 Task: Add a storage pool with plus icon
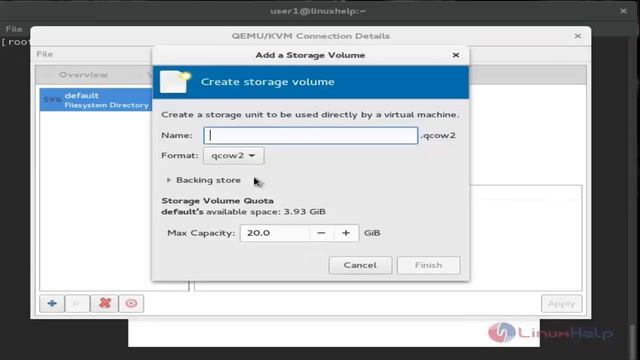[52, 303]
